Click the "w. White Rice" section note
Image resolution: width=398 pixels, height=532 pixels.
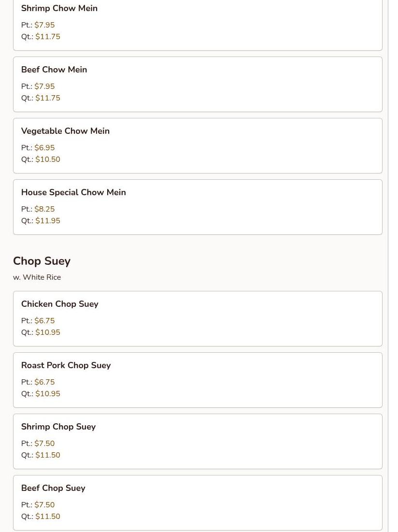click(37, 277)
